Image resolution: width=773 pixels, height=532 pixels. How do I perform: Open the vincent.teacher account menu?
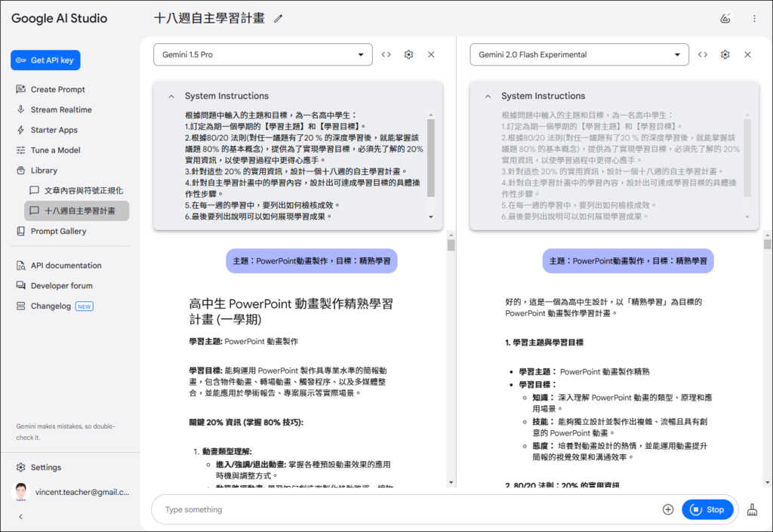point(82,491)
